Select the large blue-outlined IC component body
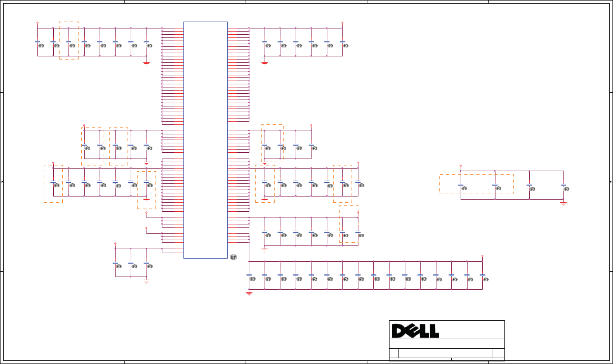The image size is (613, 364). pyautogui.click(x=206, y=140)
